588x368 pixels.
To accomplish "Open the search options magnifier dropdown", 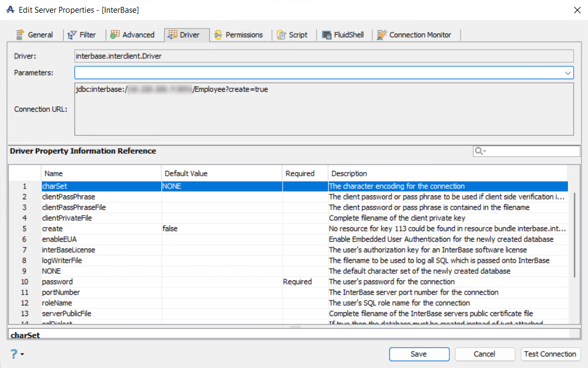I will coord(480,151).
